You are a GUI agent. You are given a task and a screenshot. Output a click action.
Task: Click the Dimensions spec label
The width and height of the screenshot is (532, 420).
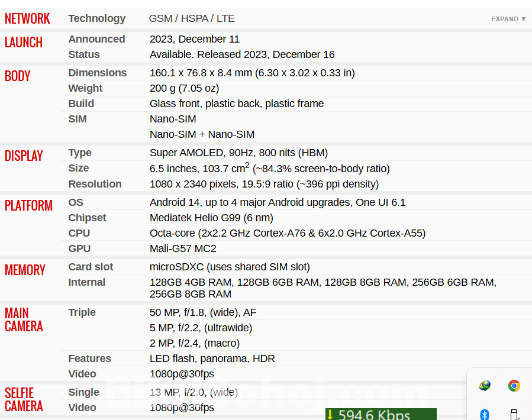click(x=97, y=73)
